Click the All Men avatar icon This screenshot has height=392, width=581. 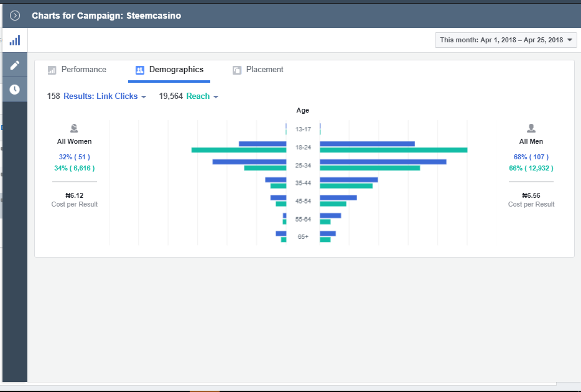[x=531, y=128]
